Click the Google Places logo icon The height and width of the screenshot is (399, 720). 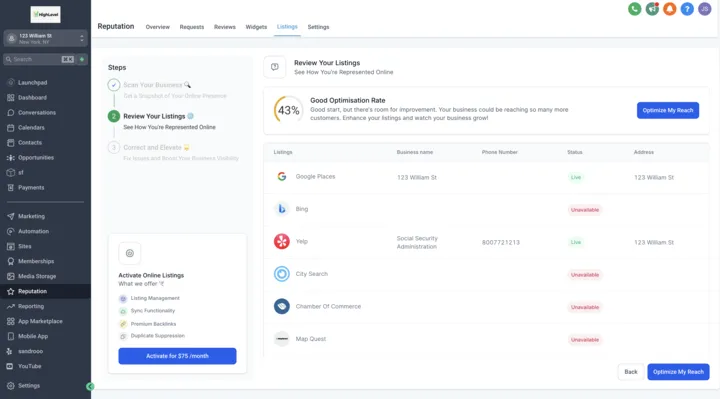coord(281,176)
